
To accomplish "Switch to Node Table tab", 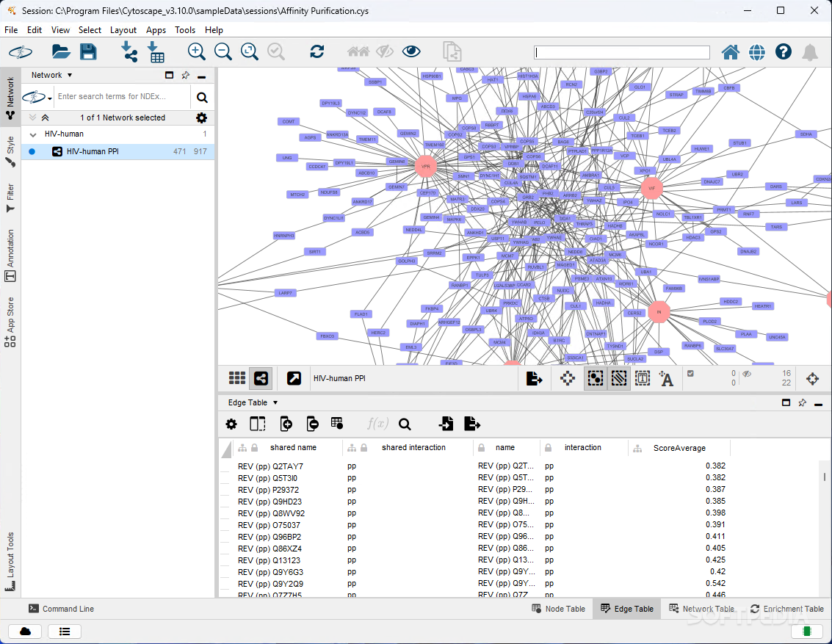I will (x=558, y=609).
